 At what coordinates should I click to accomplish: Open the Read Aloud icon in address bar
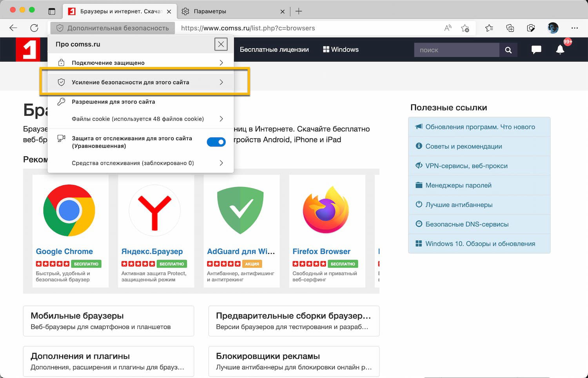(x=448, y=28)
